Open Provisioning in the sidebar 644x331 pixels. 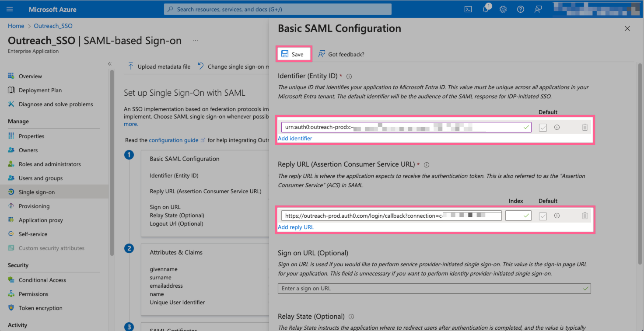(34, 206)
